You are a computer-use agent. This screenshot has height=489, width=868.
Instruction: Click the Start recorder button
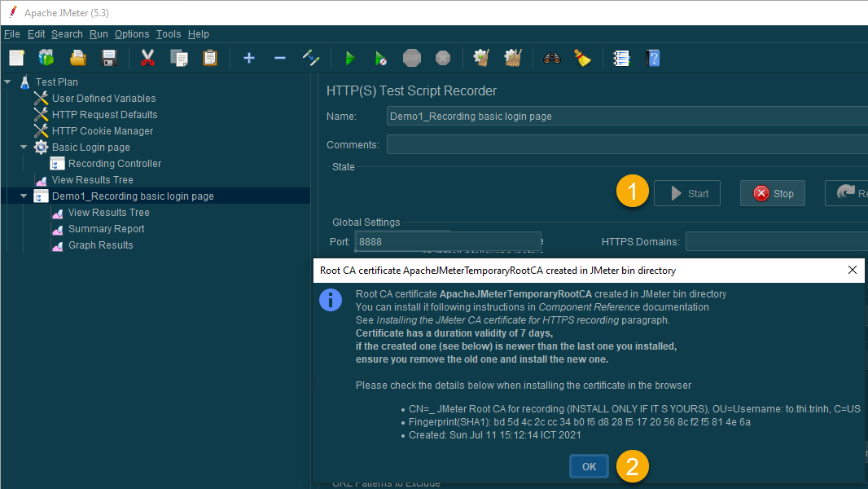coord(687,193)
